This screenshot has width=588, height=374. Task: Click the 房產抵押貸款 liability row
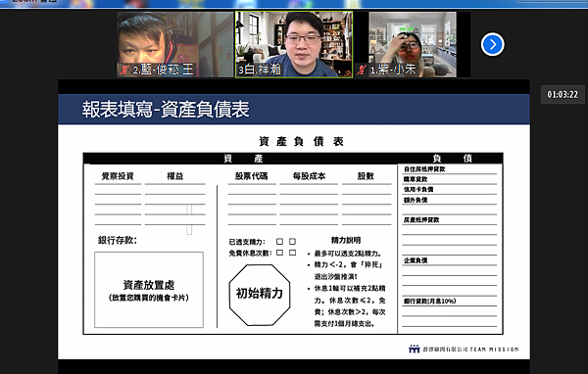(450, 220)
